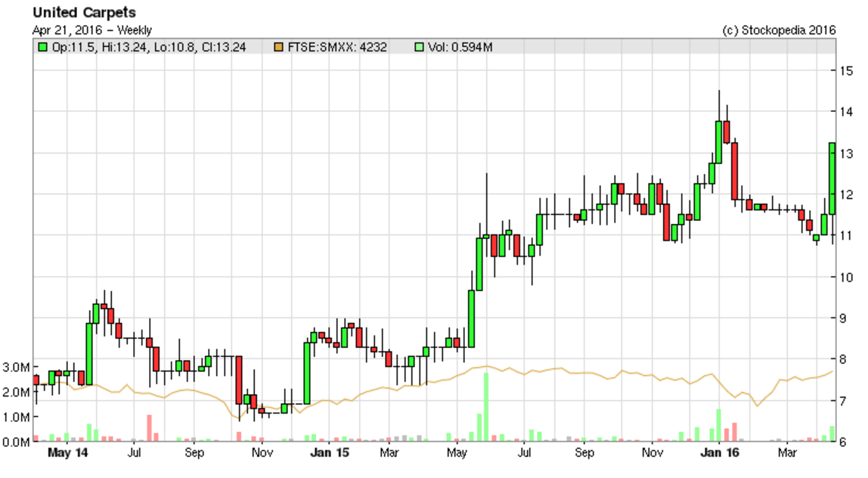The height and width of the screenshot is (478, 868).
Task: Click the '3.0M' volume axis label
Action: [16, 368]
